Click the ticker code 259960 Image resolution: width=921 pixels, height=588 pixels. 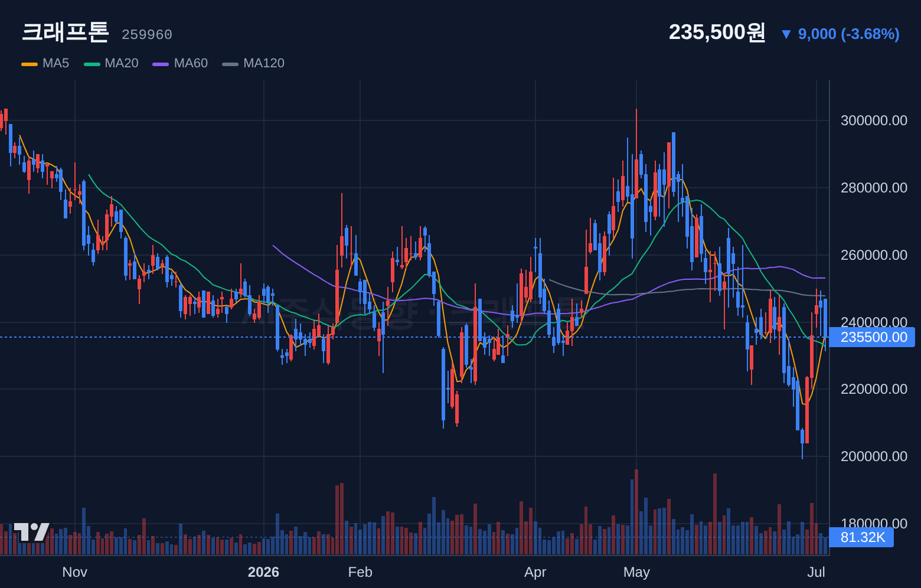pos(147,35)
